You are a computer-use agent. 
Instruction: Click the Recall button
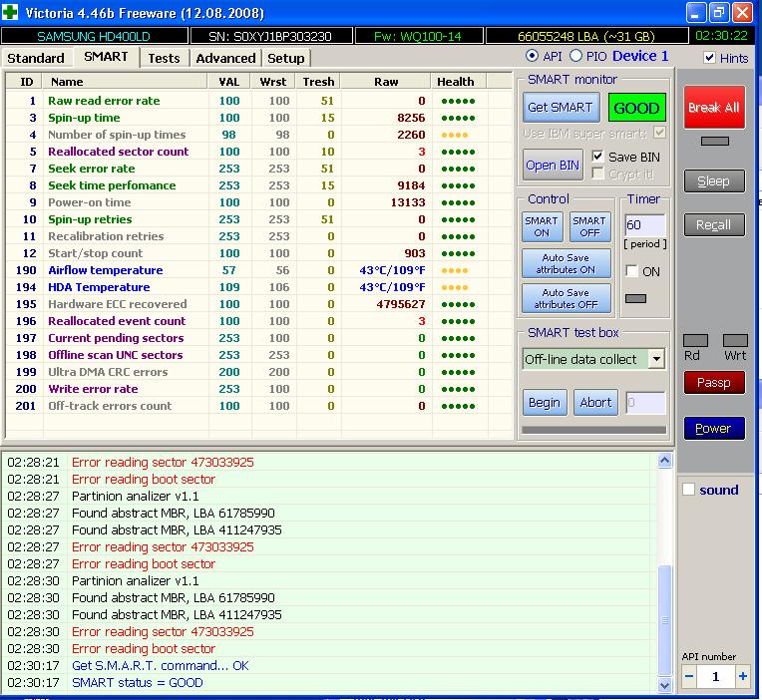point(714,225)
